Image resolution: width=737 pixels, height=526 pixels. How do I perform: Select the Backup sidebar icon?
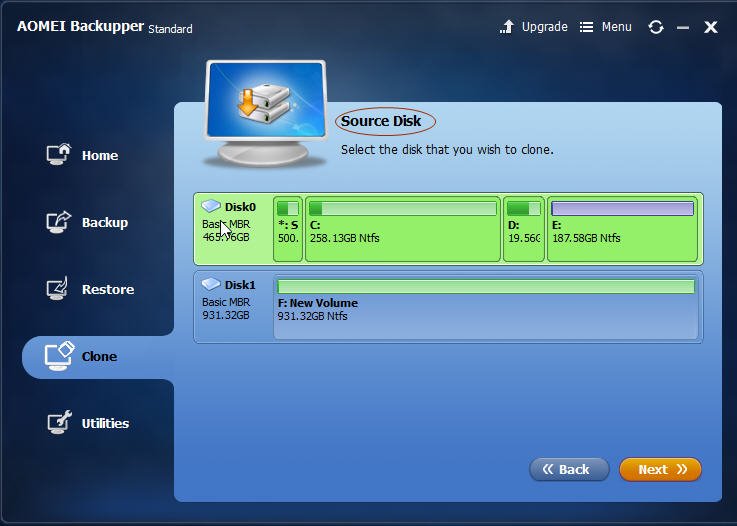pos(59,221)
